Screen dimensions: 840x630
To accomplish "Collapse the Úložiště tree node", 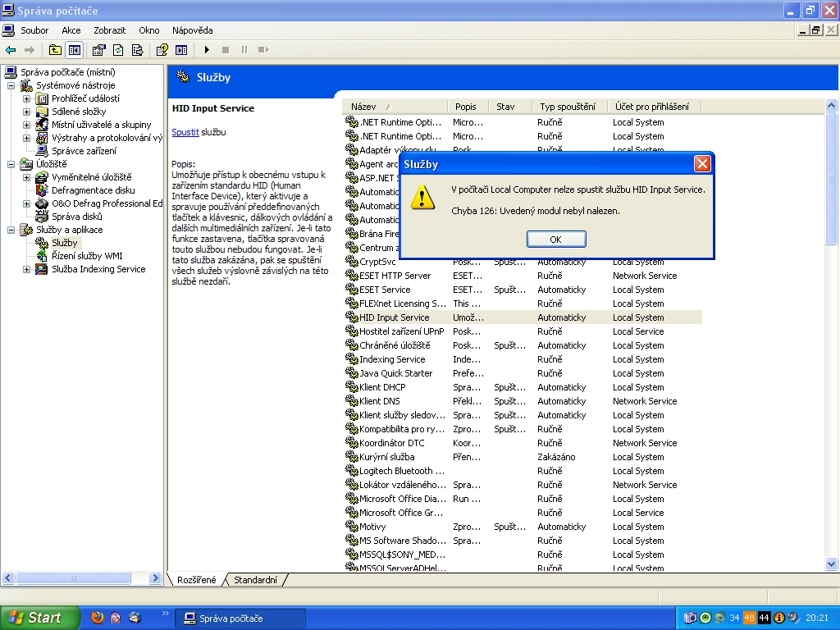I will pos(11,164).
